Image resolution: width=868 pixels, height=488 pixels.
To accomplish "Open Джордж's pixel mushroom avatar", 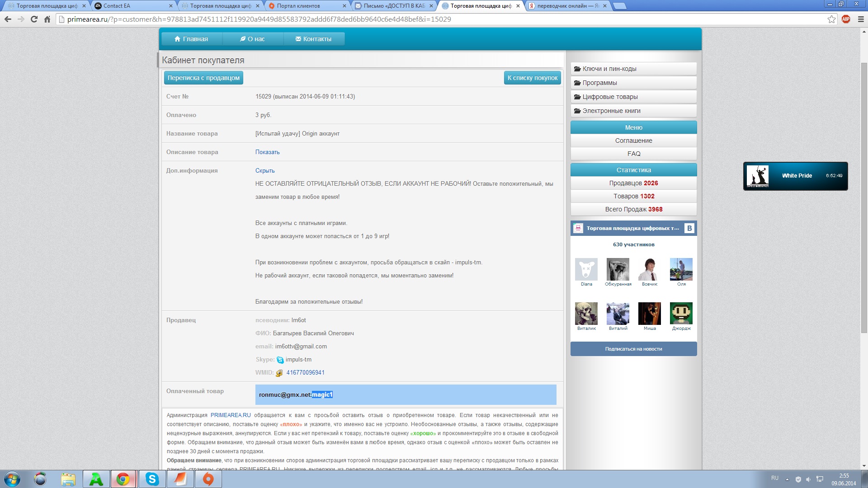I will (x=681, y=314).
